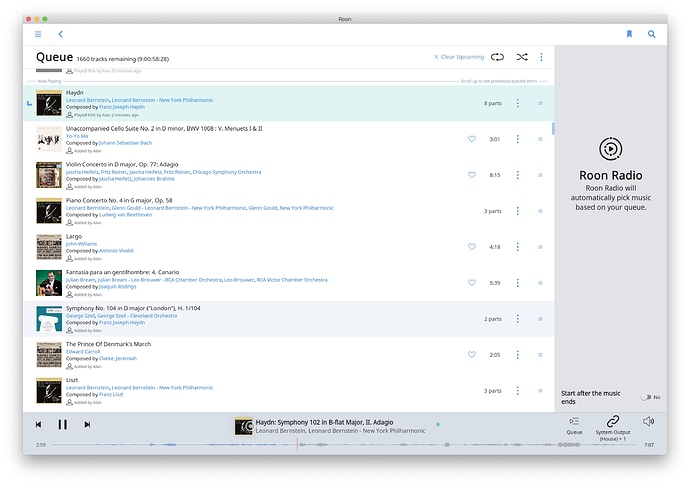Click the Roon Radio icon
The height and width of the screenshot is (485, 690).
[x=610, y=149]
